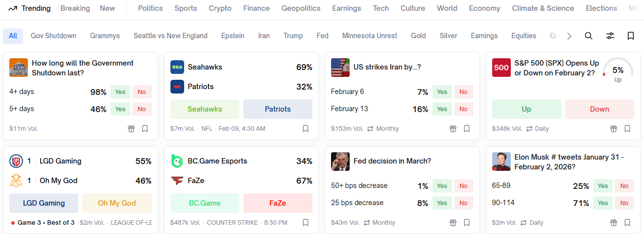Click the green Seahawks bet button

click(x=205, y=109)
